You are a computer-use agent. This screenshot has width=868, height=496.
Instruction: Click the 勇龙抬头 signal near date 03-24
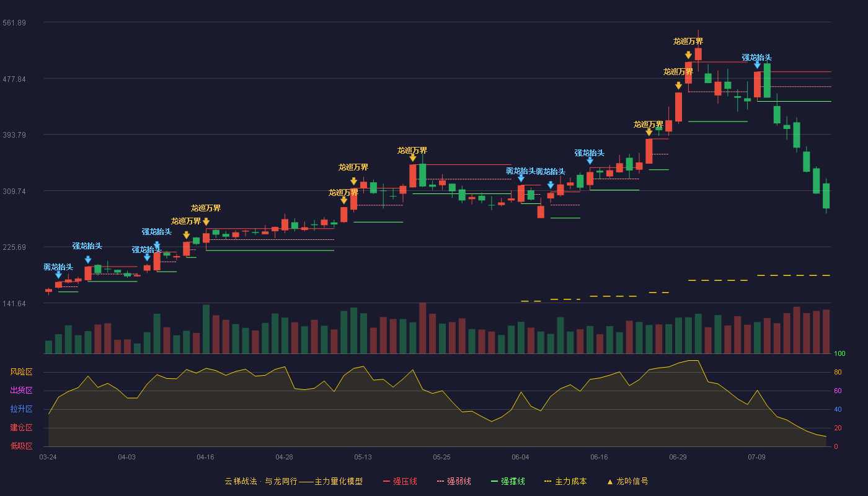pyautogui.click(x=58, y=267)
